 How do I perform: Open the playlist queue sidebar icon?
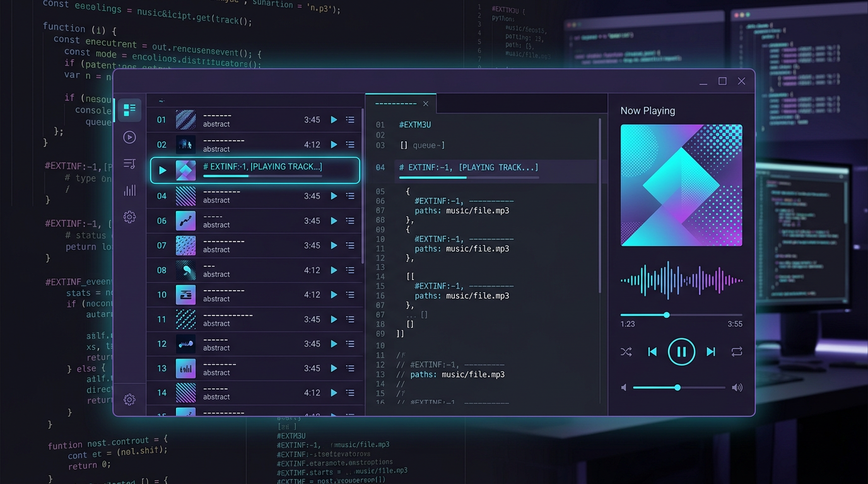coord(129,164)
